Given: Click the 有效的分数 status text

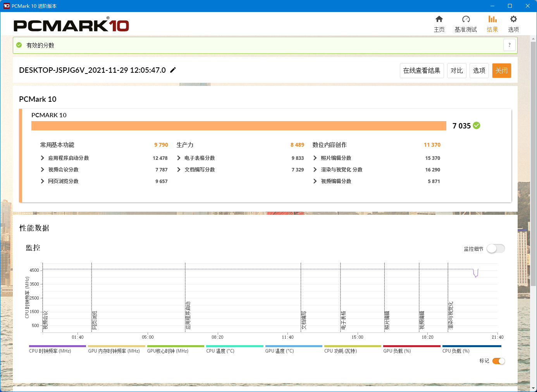Looking at the screenshot, I should 40,45.
